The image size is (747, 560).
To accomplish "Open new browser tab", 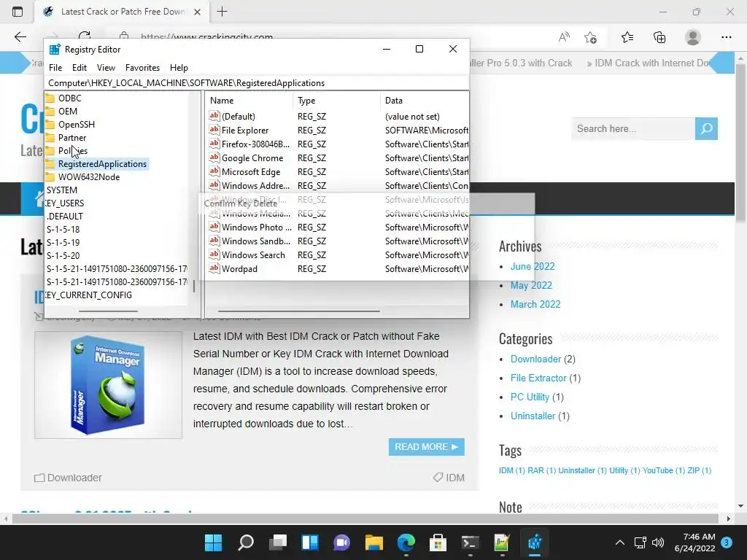I will 222,12.
